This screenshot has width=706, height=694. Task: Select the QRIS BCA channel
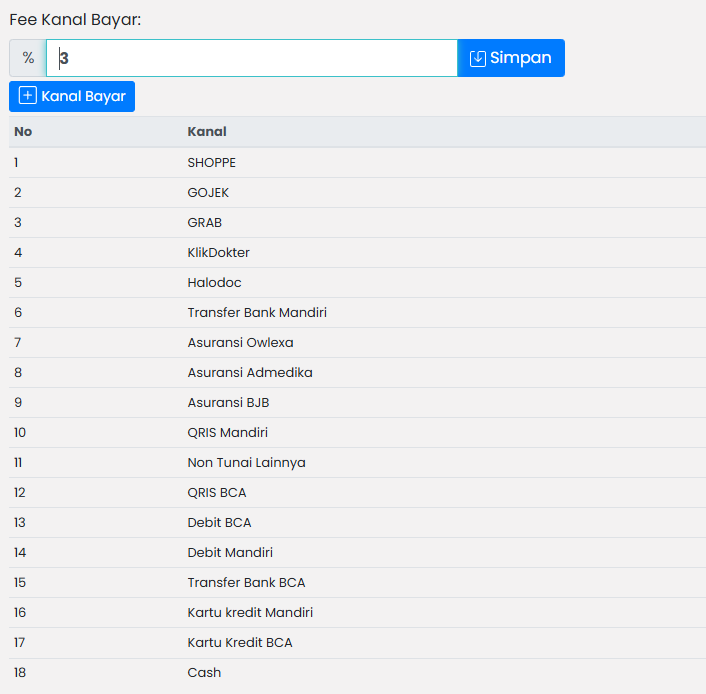point(217,493)
